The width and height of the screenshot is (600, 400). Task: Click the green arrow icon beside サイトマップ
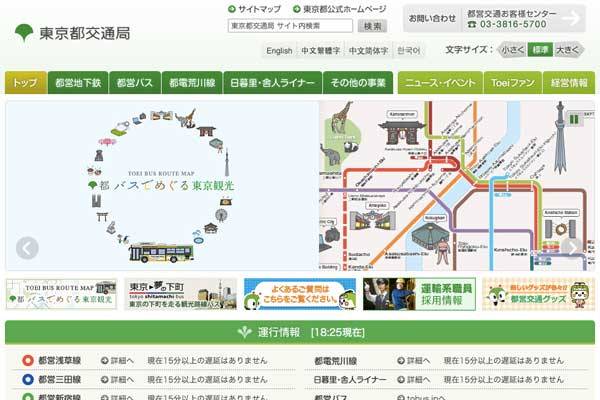[x=232, y=9]
